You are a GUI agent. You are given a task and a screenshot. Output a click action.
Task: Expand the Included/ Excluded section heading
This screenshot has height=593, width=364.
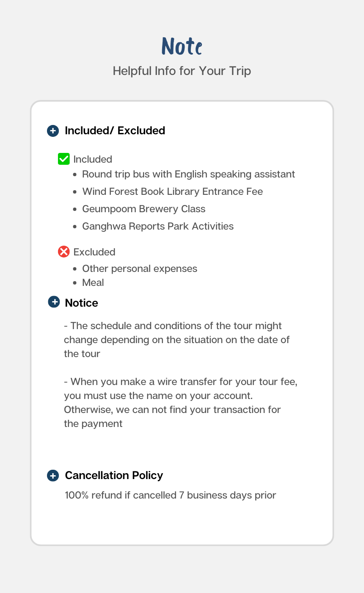(x=115, y=130)
